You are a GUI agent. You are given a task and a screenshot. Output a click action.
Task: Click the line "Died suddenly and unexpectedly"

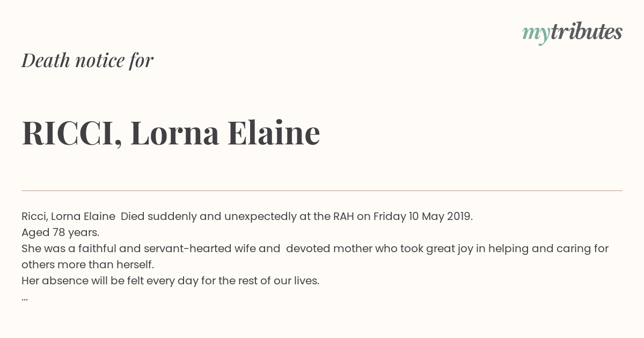tap(208, 217)
